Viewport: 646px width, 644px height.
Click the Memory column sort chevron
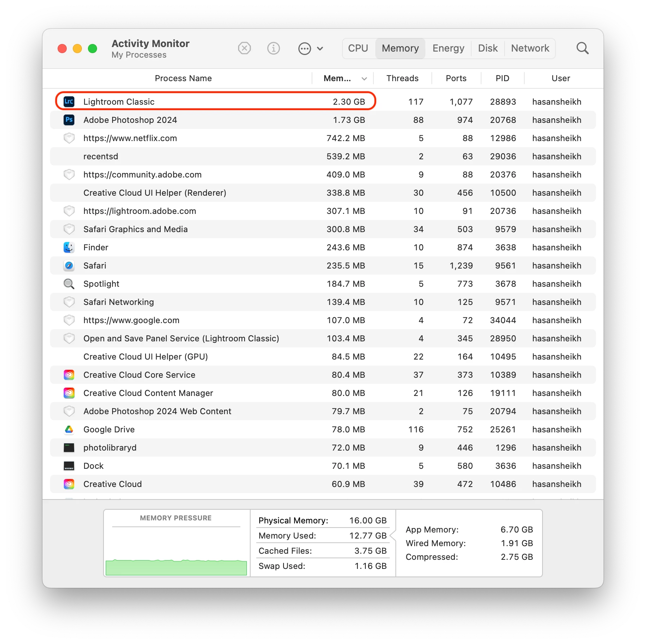(364, 79)
